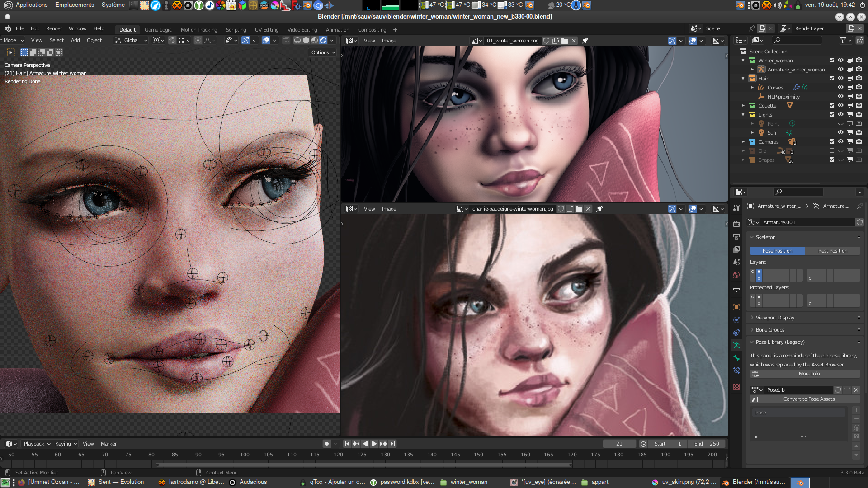Open outliner filter dropdown
868x488 pixels.
pyautogui.click(x=845, y=40)
